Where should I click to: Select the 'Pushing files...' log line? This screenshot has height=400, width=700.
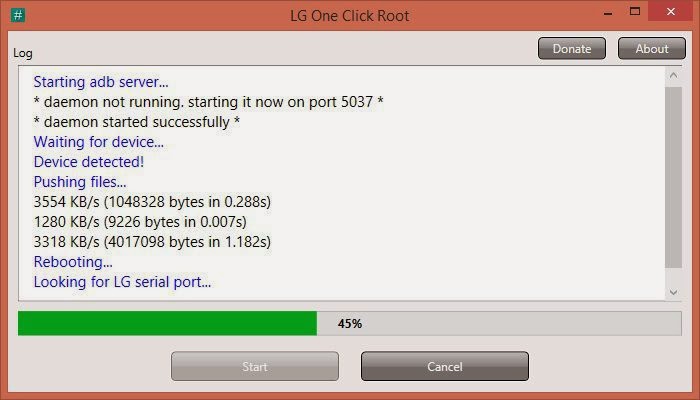(x=80, y=182)
